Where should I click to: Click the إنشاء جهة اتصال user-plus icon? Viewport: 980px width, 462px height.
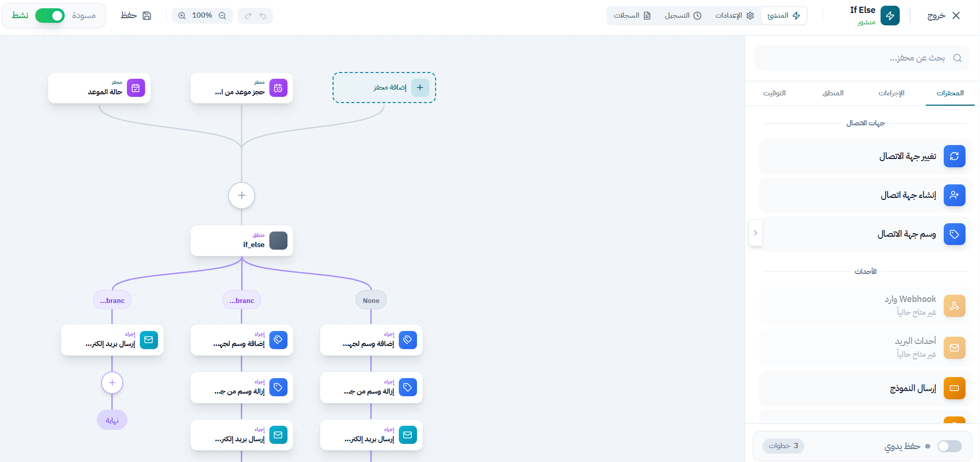(955, 195)
